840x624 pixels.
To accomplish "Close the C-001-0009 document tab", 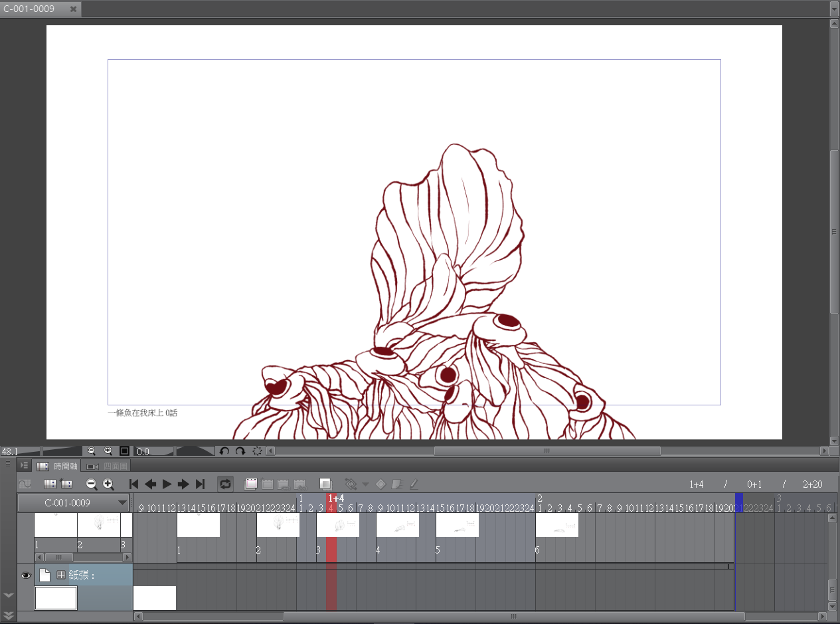I will (x=73, y=9).
